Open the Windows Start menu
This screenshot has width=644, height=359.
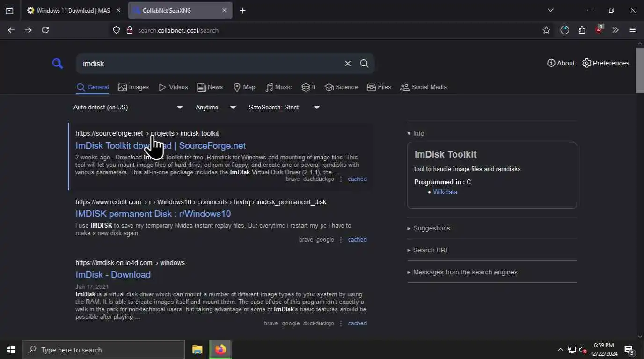click(x=11, y=350)
